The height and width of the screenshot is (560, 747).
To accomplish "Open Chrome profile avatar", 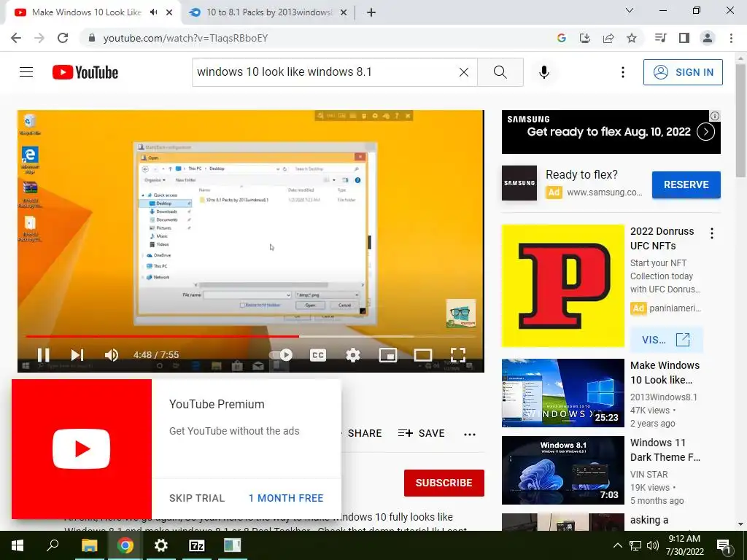I will [708, 38].
